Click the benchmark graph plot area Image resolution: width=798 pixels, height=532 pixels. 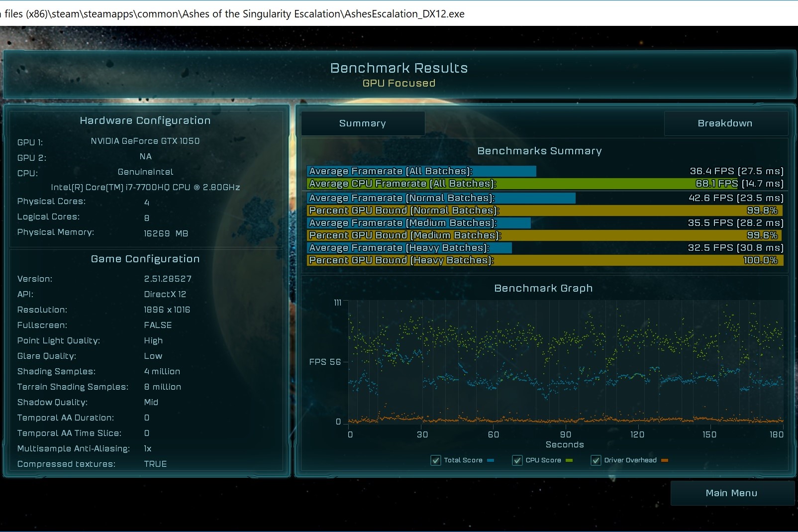coord(566,362)
